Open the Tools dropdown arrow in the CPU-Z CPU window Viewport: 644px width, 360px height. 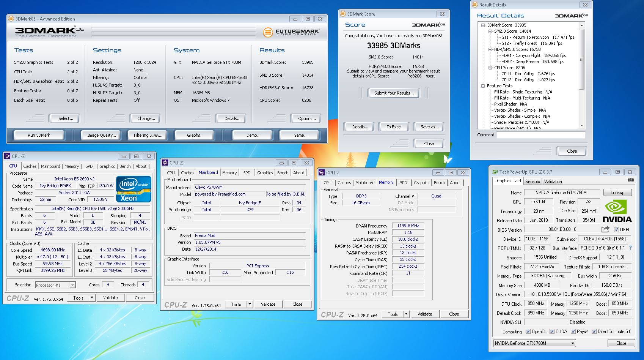click(92, 298)
